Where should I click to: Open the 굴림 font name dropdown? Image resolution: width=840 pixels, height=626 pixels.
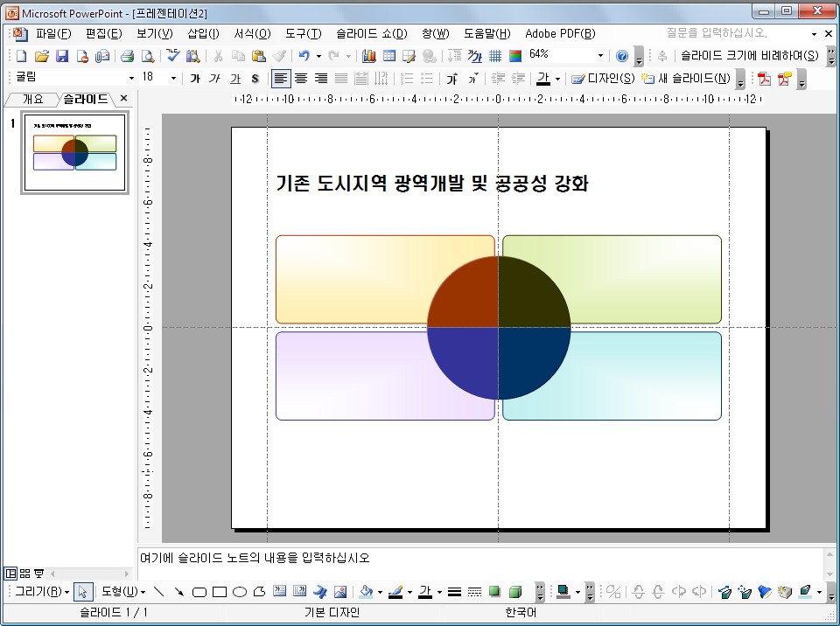pyautogui.click(x=131, y=78)
